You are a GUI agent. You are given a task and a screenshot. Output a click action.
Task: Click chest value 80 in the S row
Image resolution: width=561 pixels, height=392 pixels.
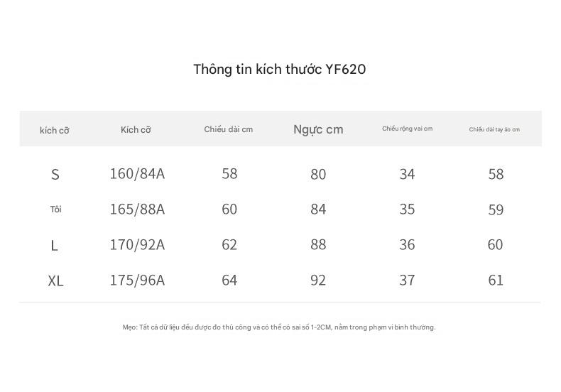tap(318, 174)
